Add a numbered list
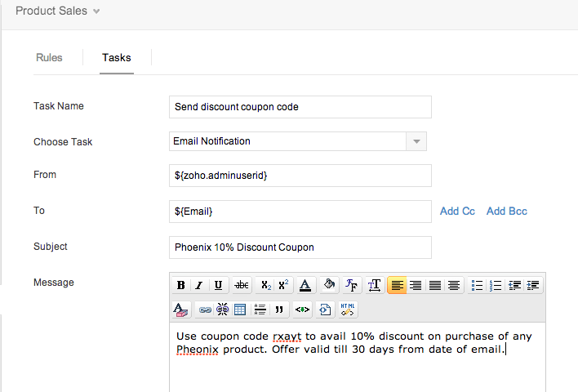This screenshot has width=578, height=392. (x=496, y=285)
